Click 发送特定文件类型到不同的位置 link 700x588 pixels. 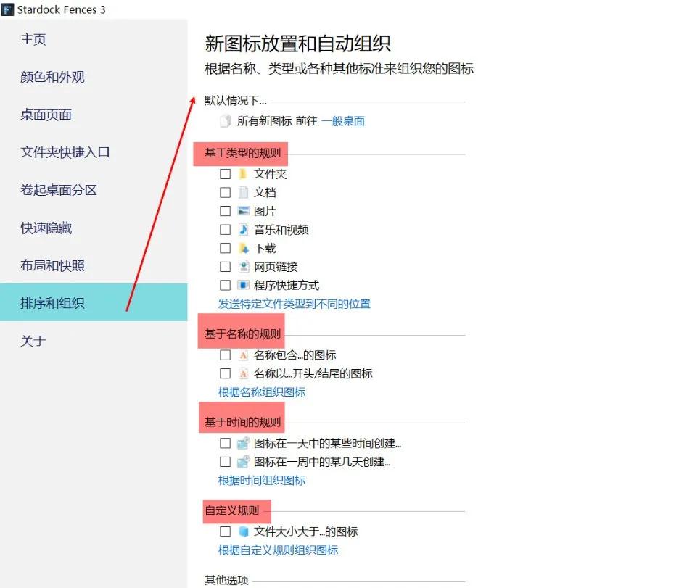pyautogui.click(x=295, y=305)
